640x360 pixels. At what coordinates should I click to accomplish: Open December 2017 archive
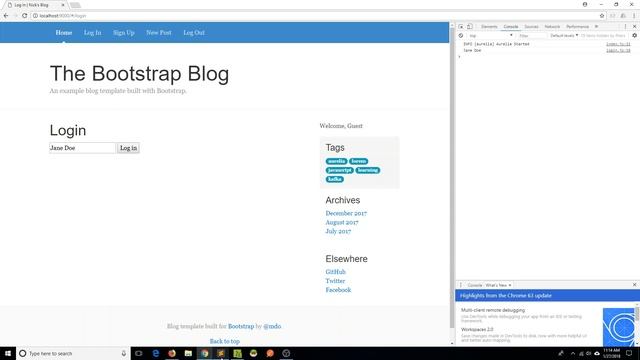point(346,213)
